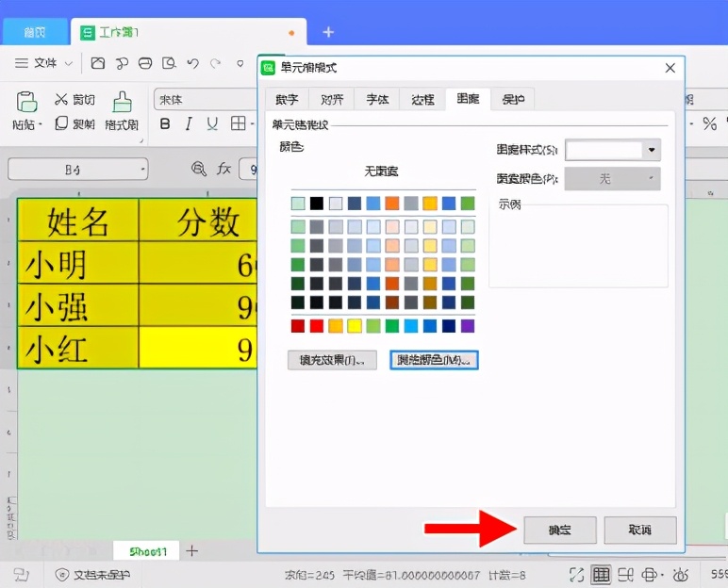Click the OK button beside red arrow
728x588 pixels.
coord(560,530)
